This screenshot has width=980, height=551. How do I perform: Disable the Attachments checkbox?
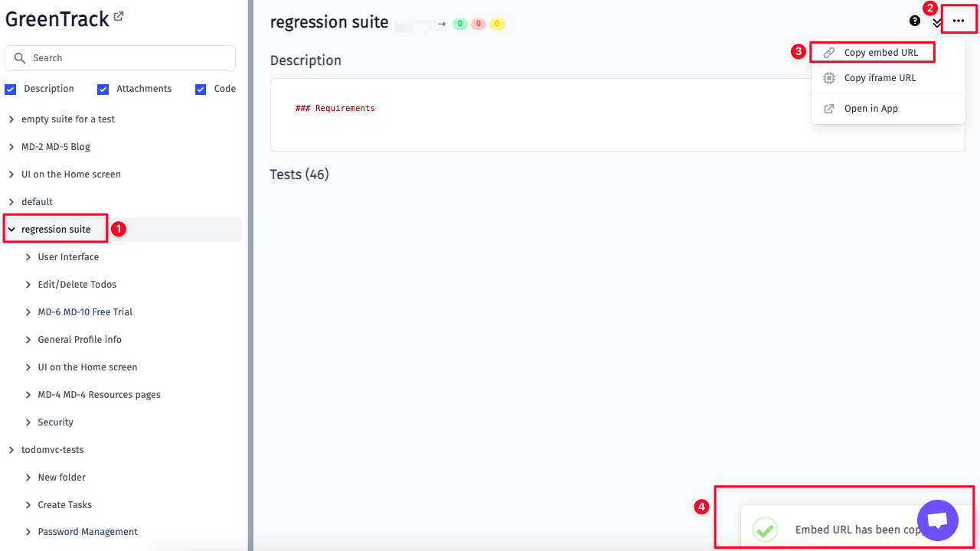(x=103, y=89)
